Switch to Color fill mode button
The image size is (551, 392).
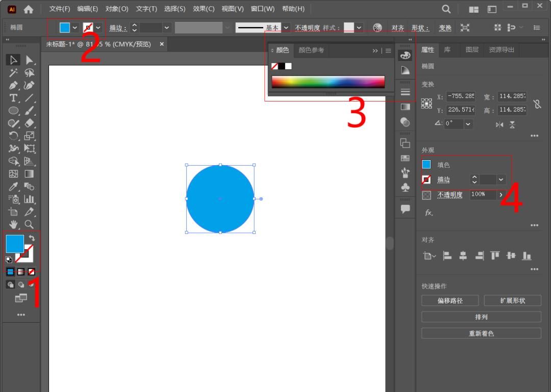(10, 272)
